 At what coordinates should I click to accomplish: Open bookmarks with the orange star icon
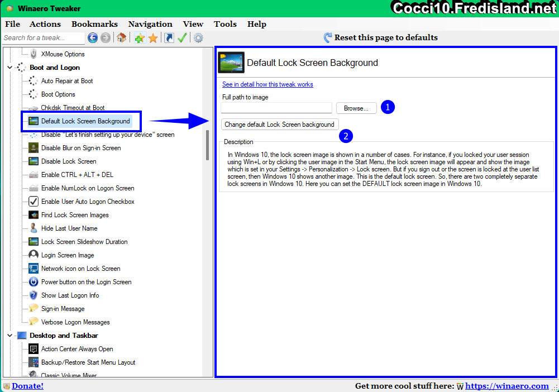point(154,38)
